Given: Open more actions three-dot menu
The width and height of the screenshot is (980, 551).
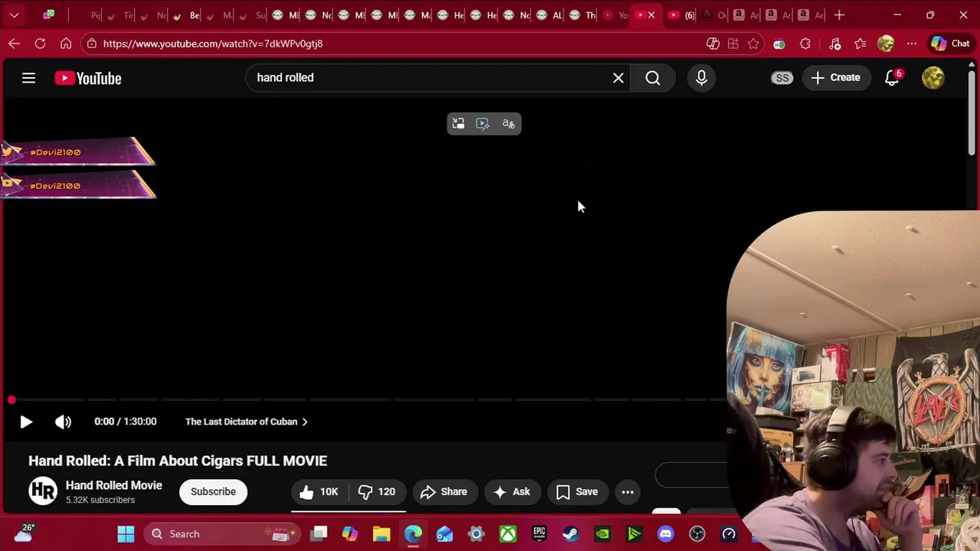Looking at the screenshot, I should pyautogui.click(x=627, y=492).
